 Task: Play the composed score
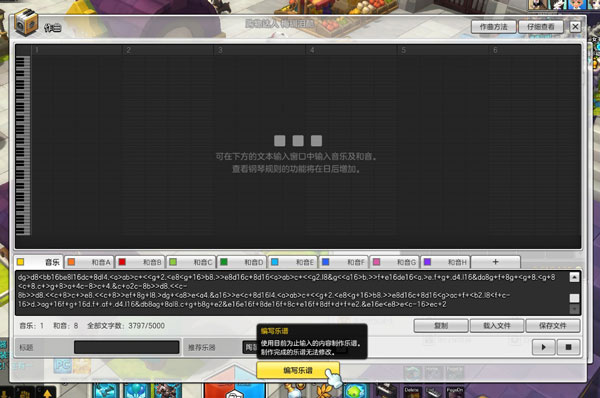tap(543, 347)
